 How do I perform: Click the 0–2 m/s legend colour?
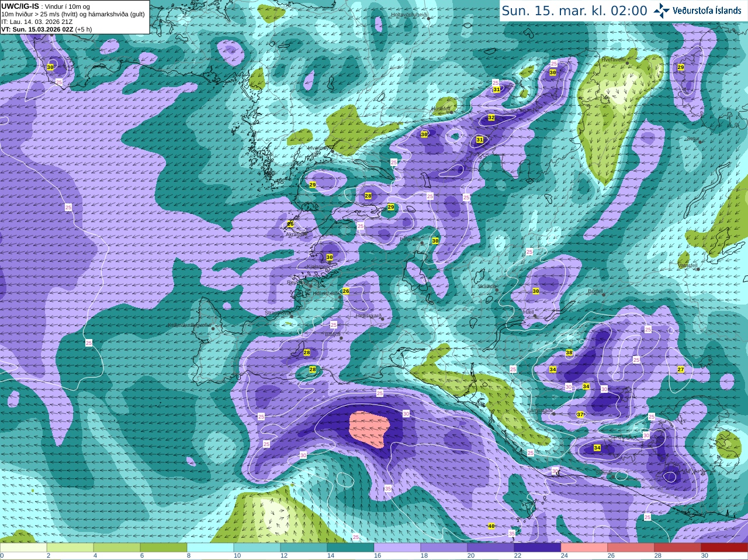pos(23,547)
